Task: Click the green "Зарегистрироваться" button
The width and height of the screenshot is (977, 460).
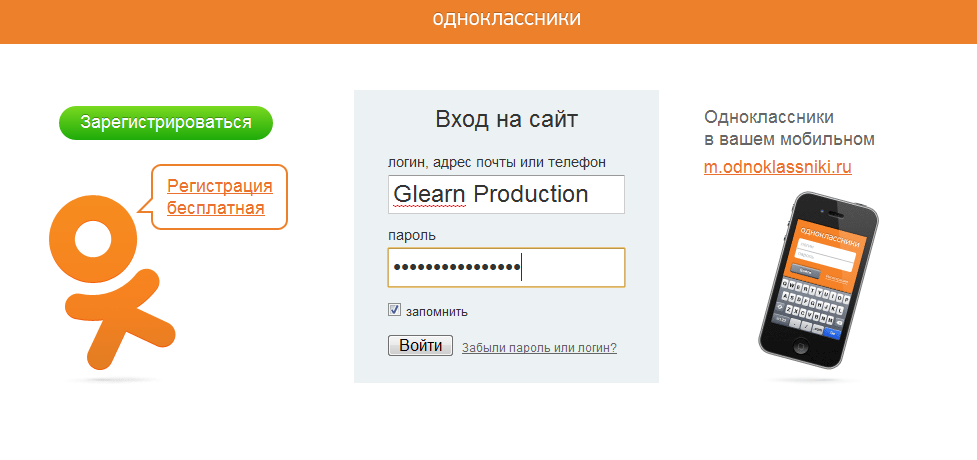Action: (x=166, y=123)
